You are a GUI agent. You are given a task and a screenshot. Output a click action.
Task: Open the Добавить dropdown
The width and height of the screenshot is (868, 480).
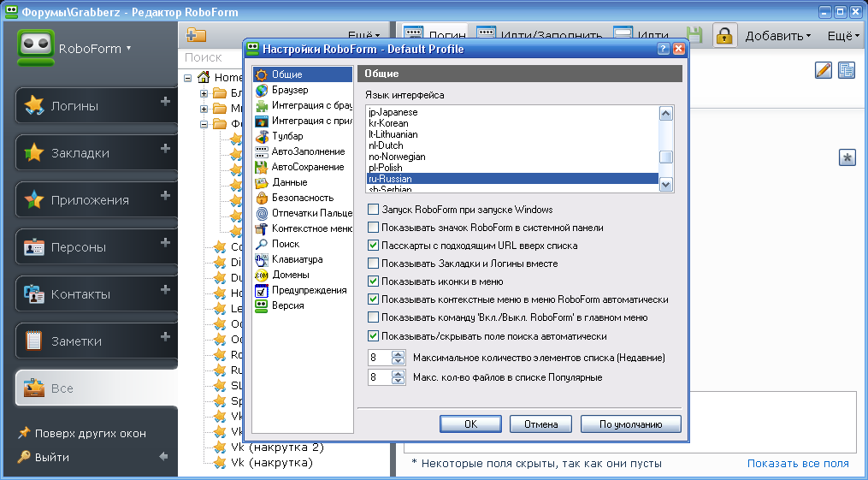click(777, 36)
